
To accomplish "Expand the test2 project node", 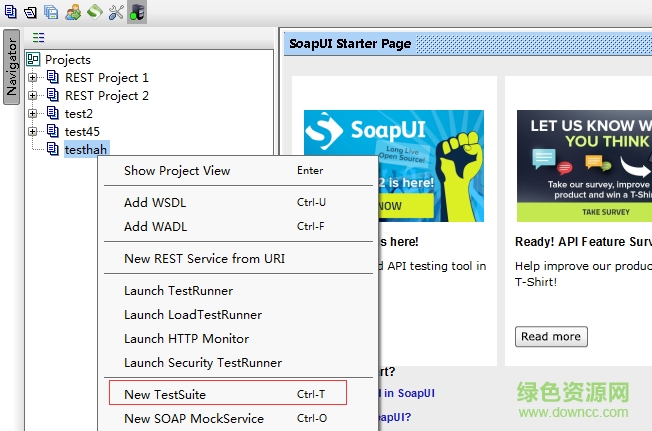I will tap(33, 114).
